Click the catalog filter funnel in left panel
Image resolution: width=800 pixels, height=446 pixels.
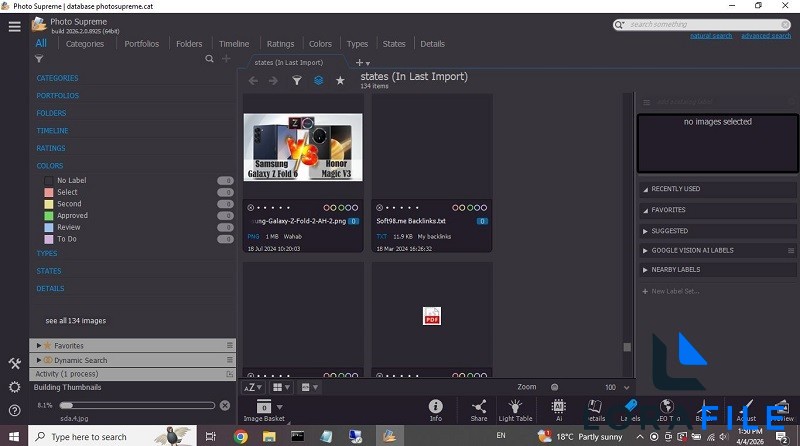(39, 59)
